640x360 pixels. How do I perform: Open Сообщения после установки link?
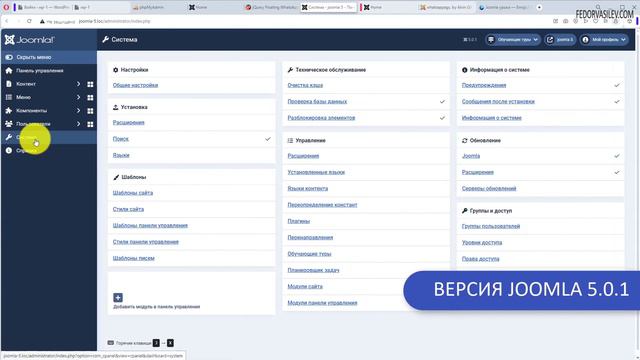click(x=498, y=101)
